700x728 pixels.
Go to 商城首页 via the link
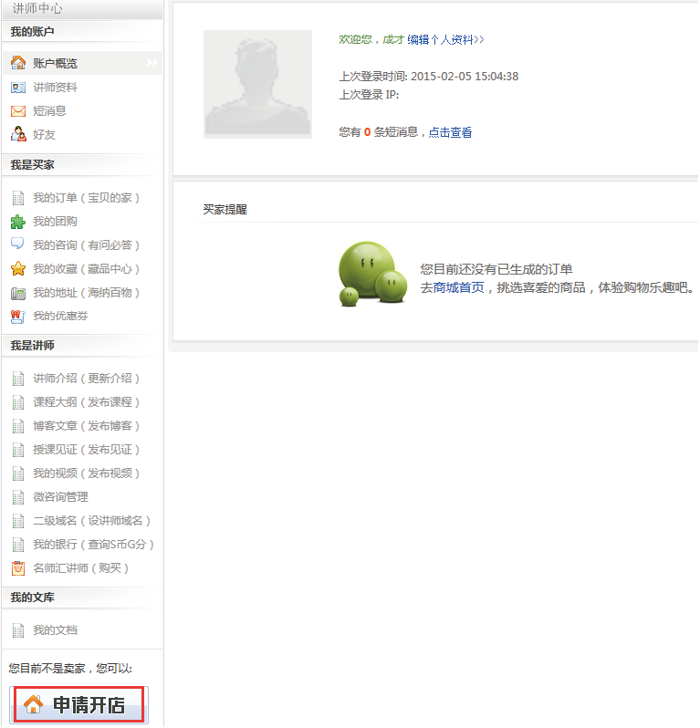pos(458,287)
